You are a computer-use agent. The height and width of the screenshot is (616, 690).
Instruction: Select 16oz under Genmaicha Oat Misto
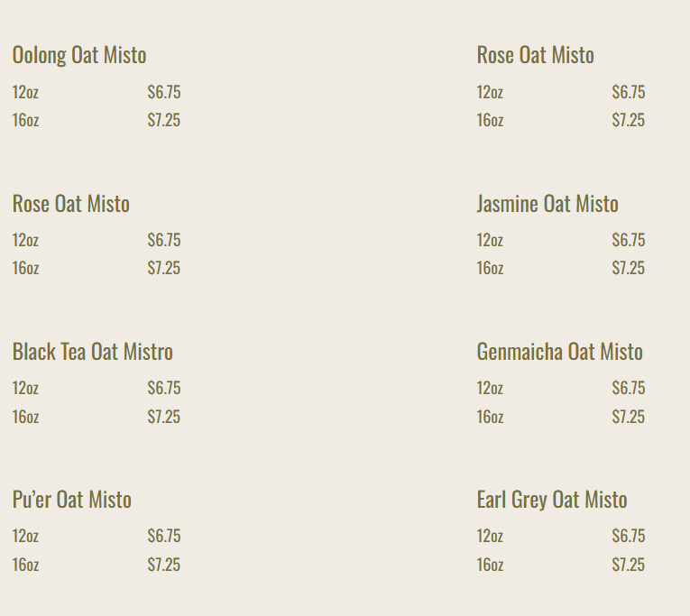491,417
